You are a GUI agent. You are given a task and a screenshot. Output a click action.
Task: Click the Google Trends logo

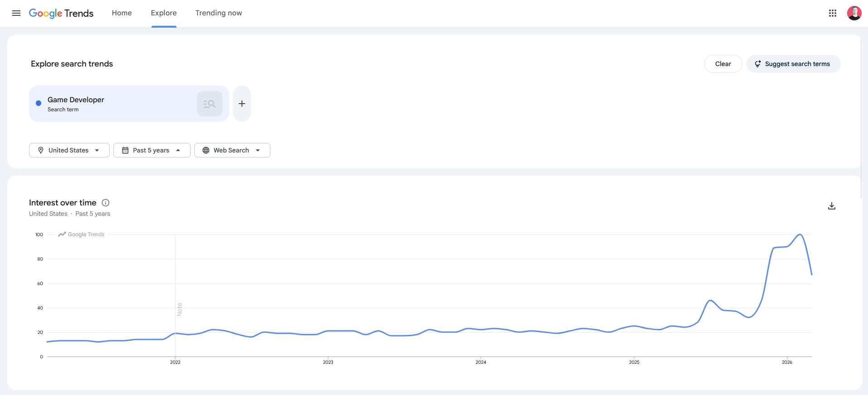tap(61, 13)
